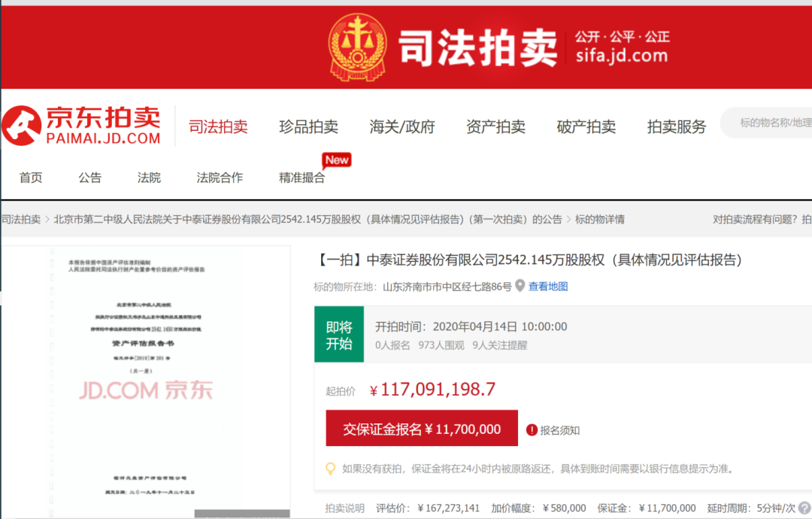Screen dimensions: 812x519
Task: Click the lightbulb tip icon
Action: pyautogui.click(x=330, y=469)
